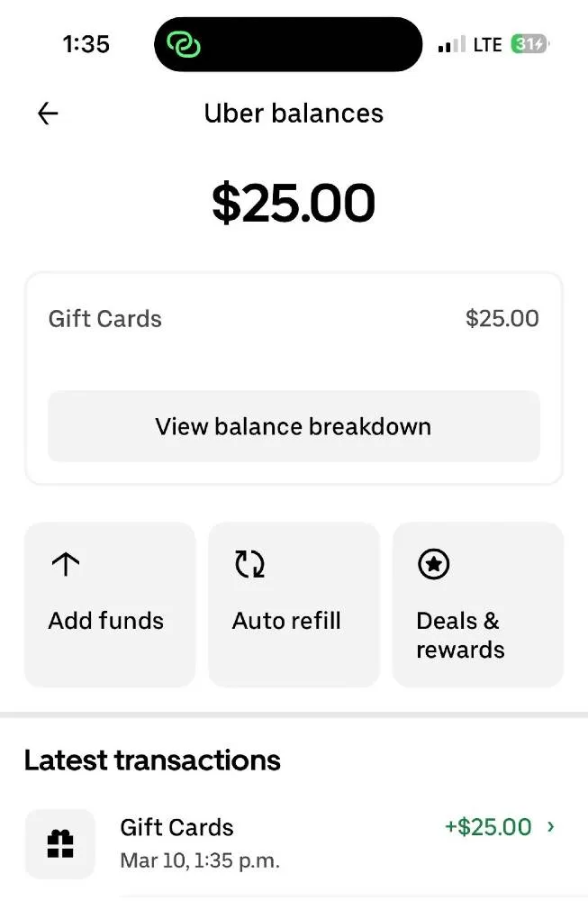Expand the Gift Cards balance row
This screenshot has width=588, height=901.
pyautogui.click(x=293, y=318)
